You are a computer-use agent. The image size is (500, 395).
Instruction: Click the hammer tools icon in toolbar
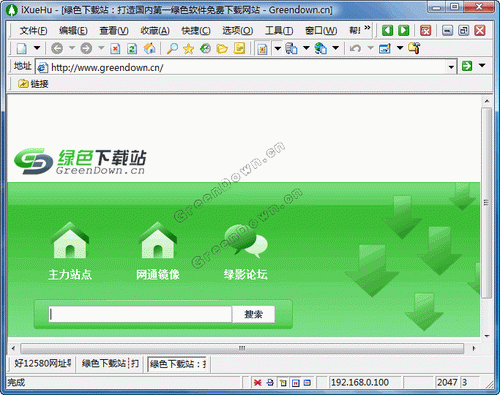coord(414,48)
